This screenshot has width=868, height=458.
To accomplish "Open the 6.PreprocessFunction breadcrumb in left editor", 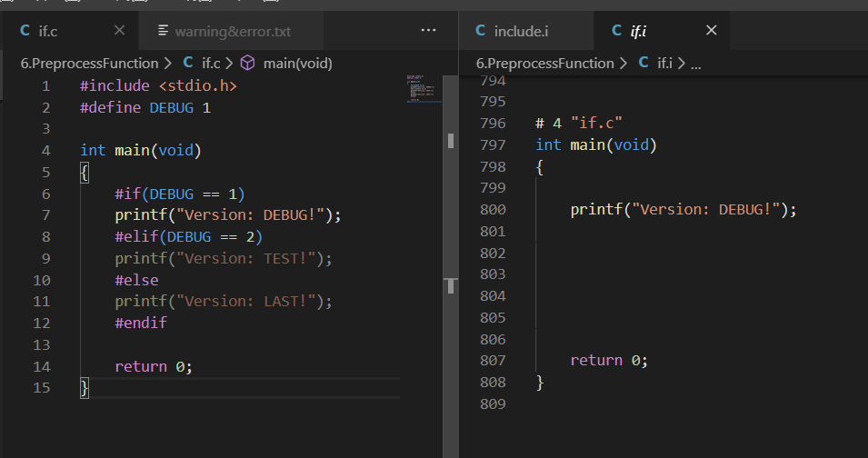I will [x=88, y=64].
